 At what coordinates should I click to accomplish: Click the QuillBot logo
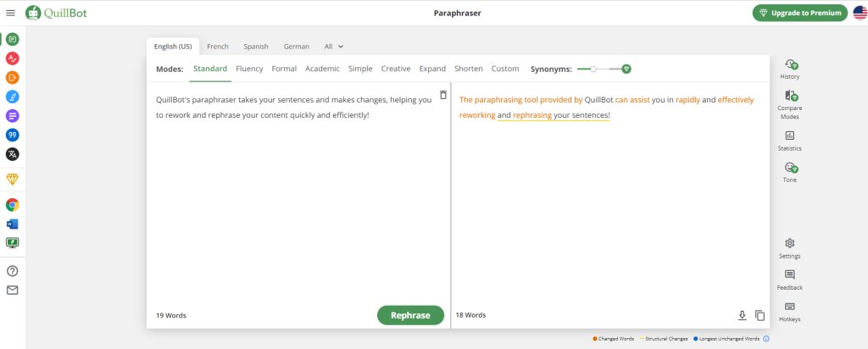[x=56, y=13]
